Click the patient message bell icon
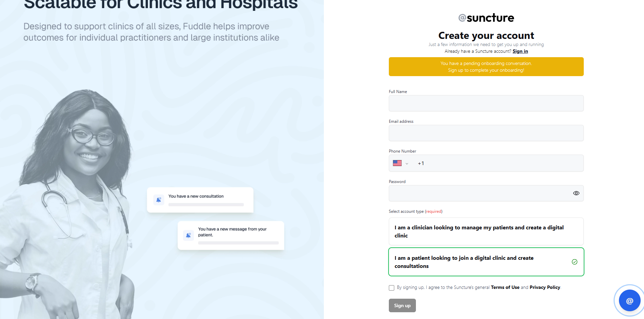The height and width of the screenshot is (319, 644). [x=188, y=235]
